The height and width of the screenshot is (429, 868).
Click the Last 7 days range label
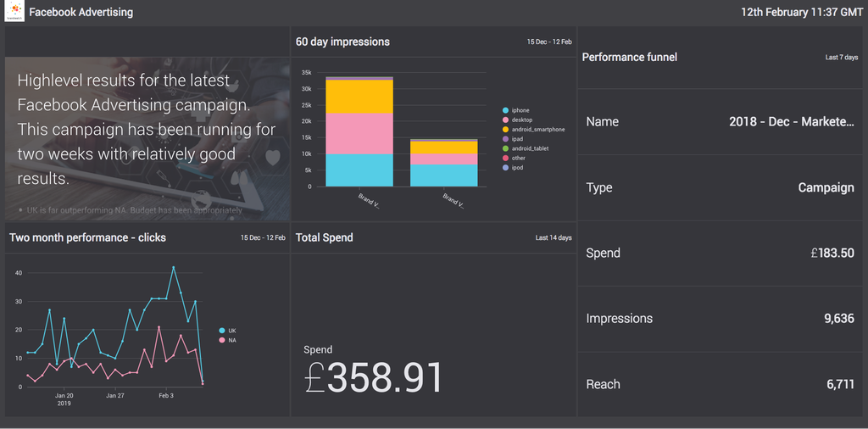coord(841,58)
